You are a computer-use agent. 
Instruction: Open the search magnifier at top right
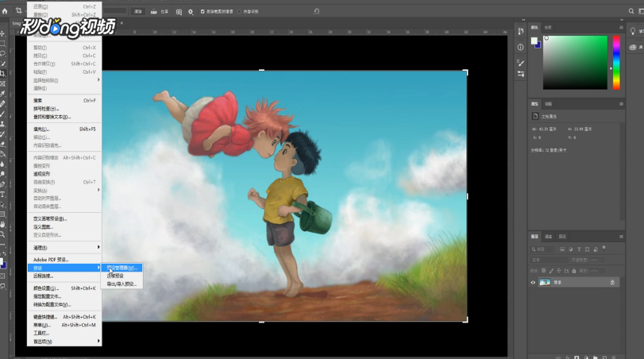pyautogui.click(x=631, y=11)
